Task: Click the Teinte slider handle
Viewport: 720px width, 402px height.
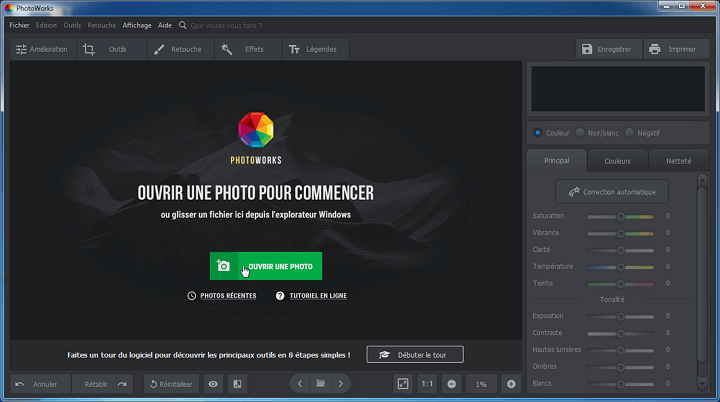Action: point(620,284)
